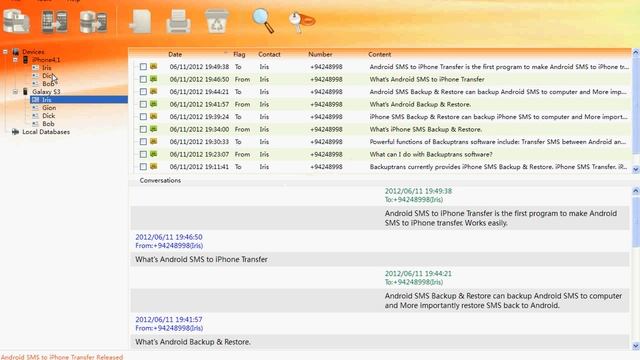
Task: Collapse the Galaxy S3 tree node
Action: pos(15,91)
